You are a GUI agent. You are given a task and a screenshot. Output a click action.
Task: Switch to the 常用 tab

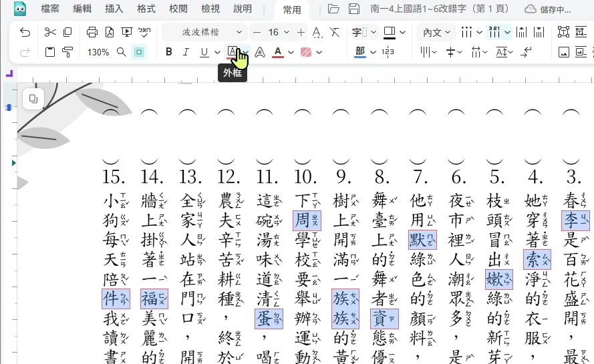click(292, 10)
